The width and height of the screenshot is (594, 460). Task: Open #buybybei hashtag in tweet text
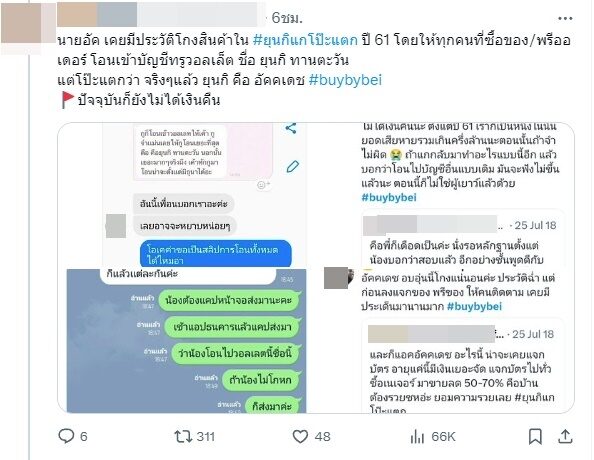click(345, 80)
